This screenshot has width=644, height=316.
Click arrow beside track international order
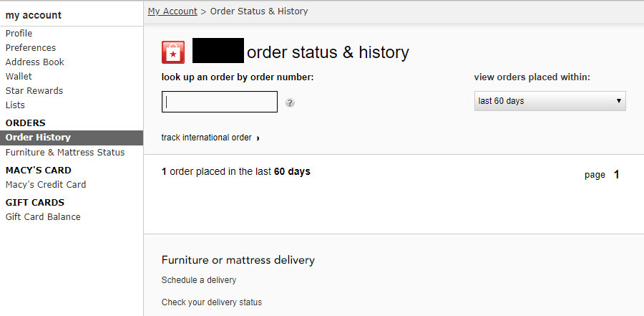click(x=258, y=138)
